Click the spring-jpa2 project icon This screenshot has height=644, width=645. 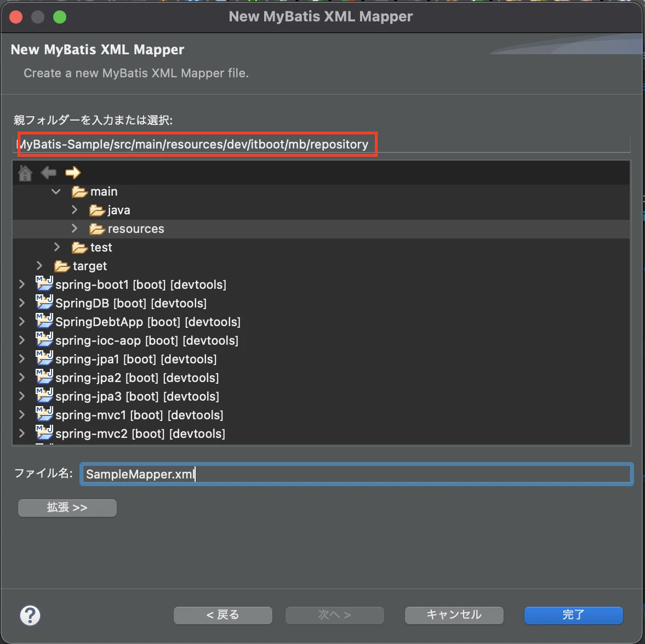click(x=44, y=377)
